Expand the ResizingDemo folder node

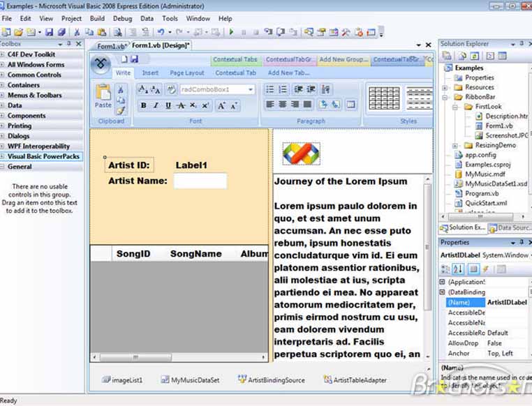click(x=455, y=146)
